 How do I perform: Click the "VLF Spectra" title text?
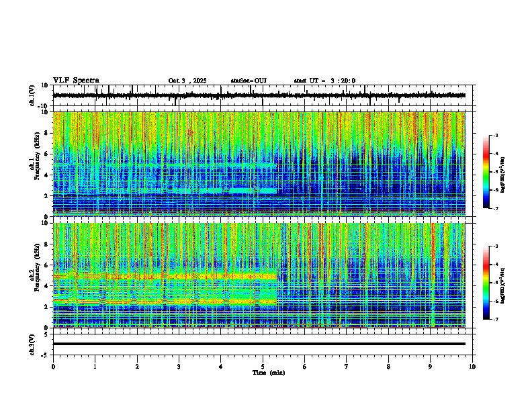tap(76, 81)
